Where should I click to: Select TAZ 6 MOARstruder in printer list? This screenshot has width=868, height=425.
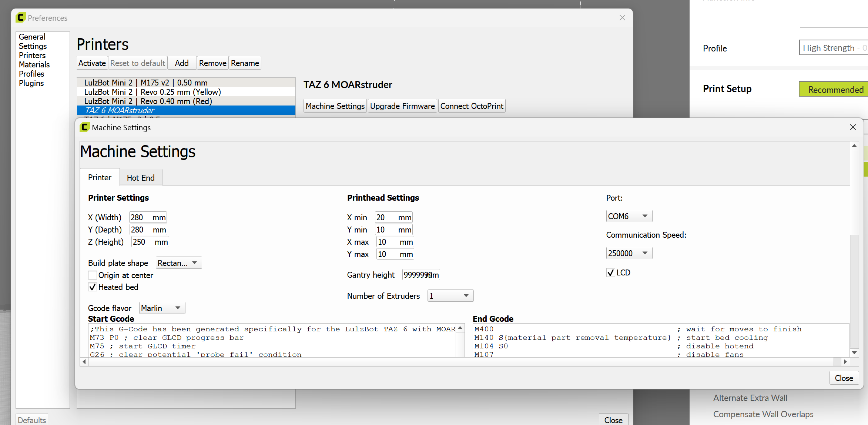tap(186, 110)
